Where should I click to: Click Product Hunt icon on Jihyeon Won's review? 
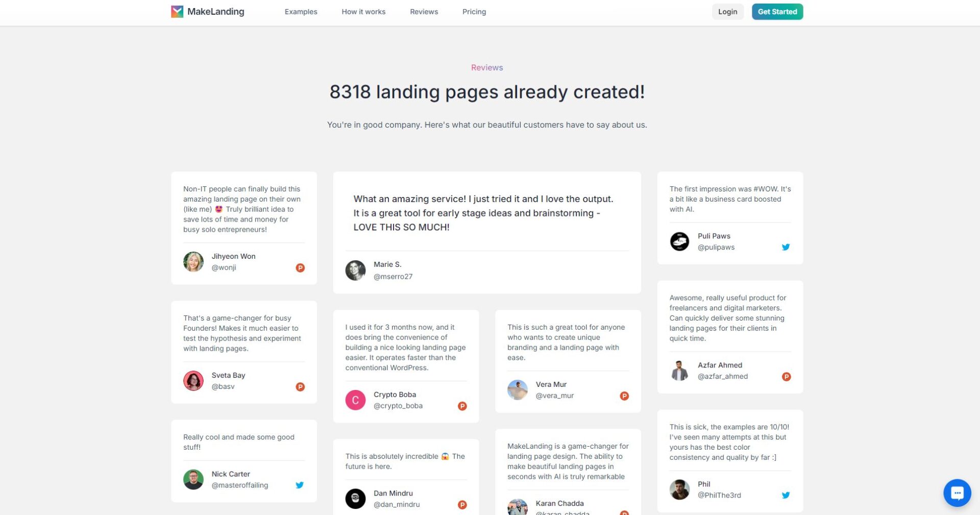point(300,268)
